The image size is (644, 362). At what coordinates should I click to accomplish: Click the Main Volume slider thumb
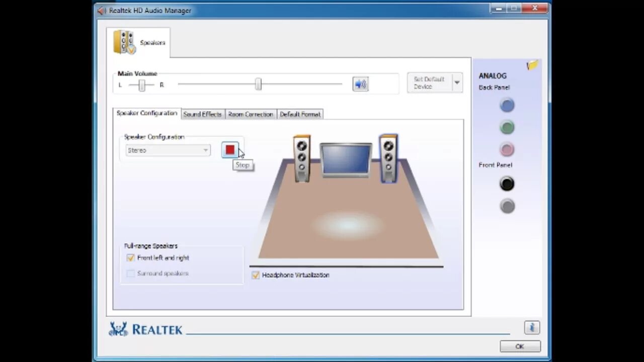258,84
